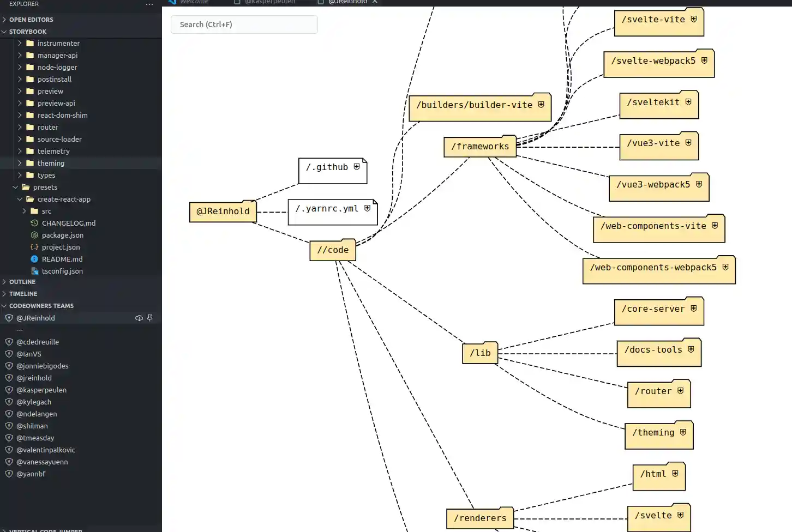Click the icon on the /builders/builder-vite node
This screenshot has width=792, height=532.
pyautogui.click(x=541, y=104)
